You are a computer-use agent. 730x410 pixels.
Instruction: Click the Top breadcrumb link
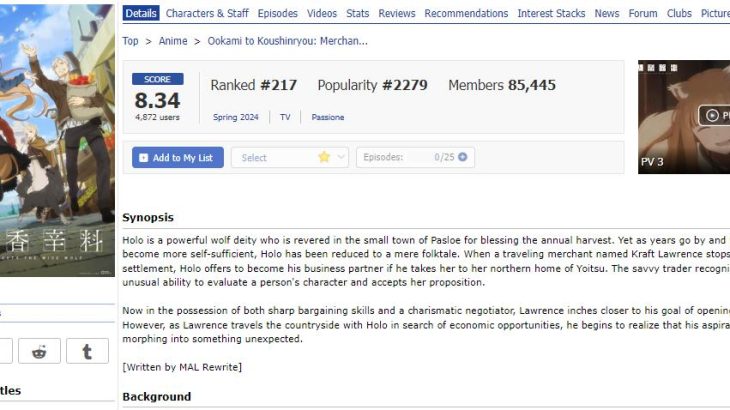pos(130,41)
